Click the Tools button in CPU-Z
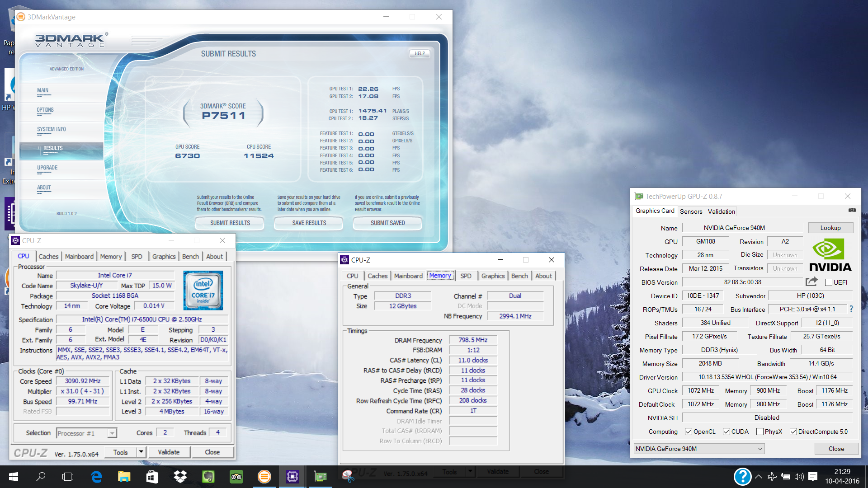 point(120,452)
